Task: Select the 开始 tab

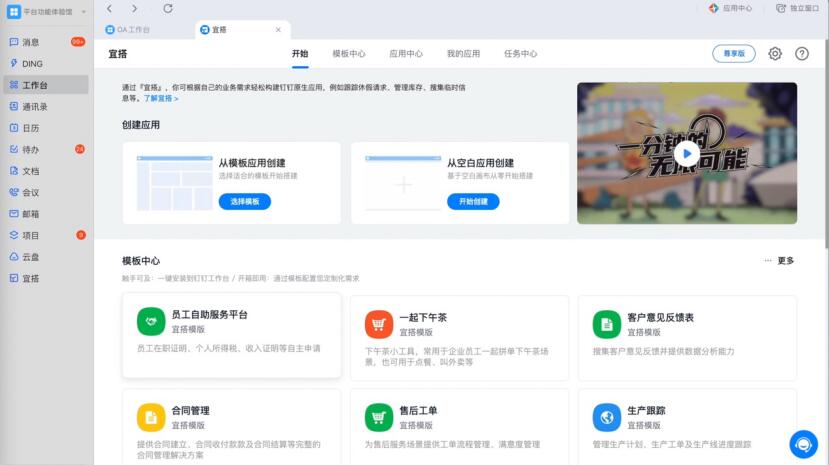Action: point(300,53)
